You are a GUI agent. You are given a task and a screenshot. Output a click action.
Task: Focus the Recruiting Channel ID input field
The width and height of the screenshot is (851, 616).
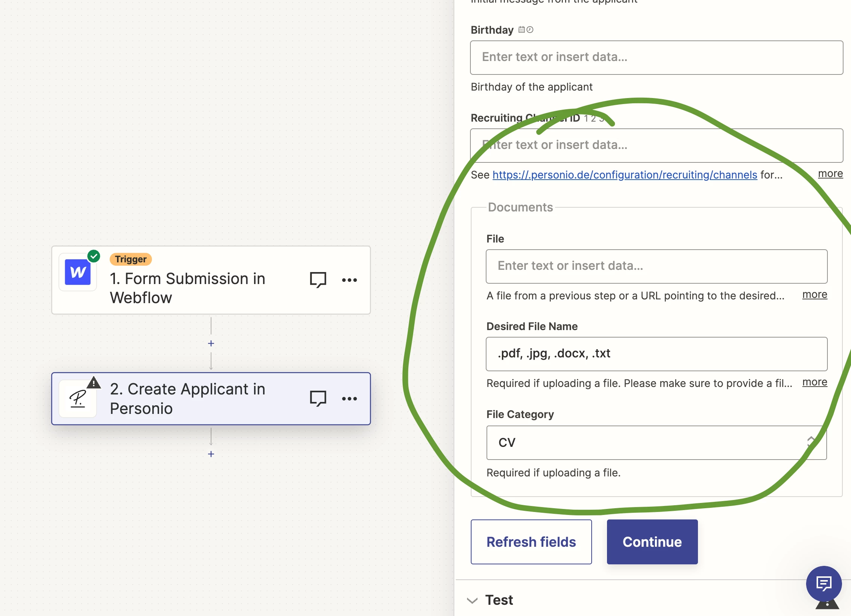pyautogui.click(x=656, y=146)
